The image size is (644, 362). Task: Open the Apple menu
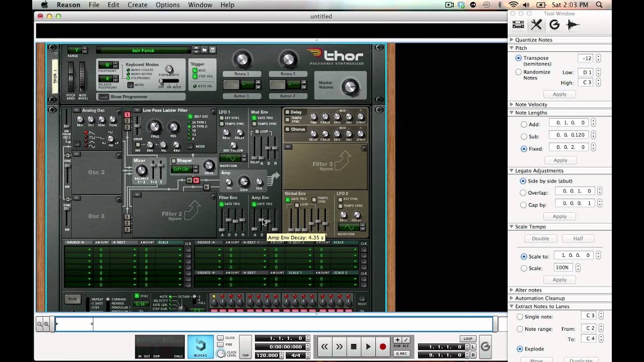coord(44,5)
